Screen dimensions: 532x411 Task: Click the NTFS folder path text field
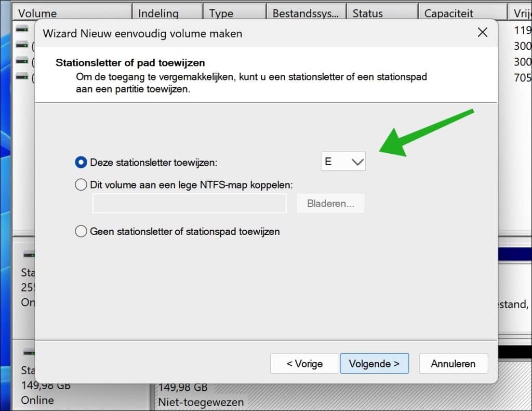pos(189,204)
